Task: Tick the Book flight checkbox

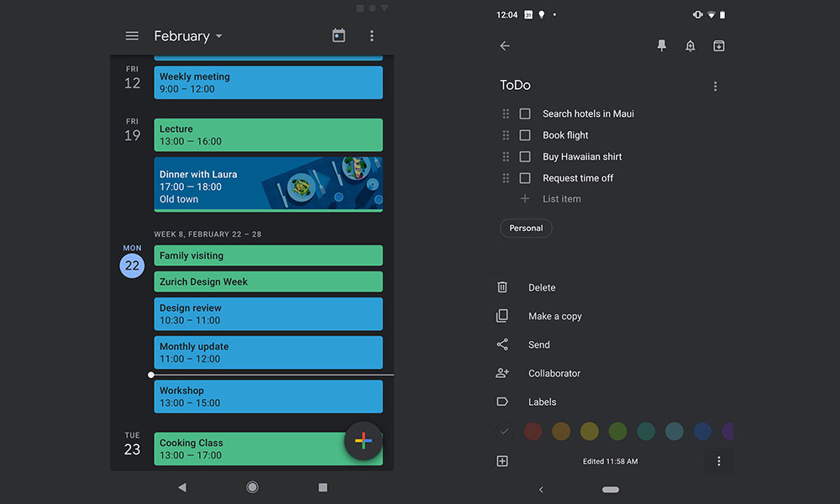Action: click(525, 135)
